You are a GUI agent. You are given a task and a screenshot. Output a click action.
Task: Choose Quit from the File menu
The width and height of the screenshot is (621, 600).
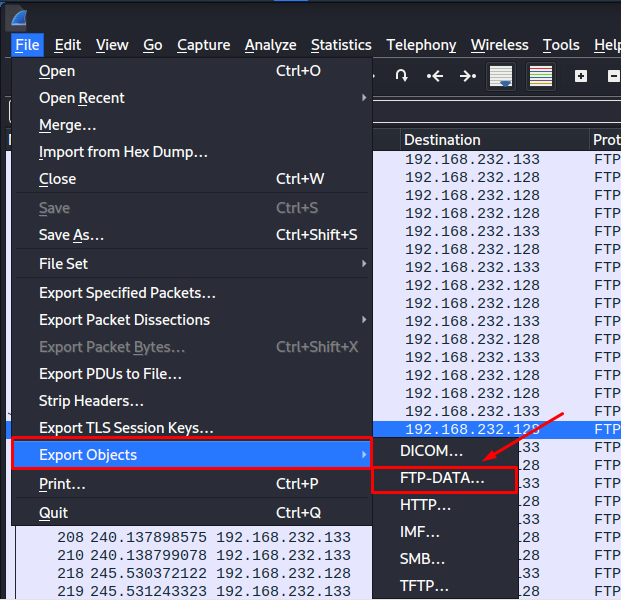point(54,513)
